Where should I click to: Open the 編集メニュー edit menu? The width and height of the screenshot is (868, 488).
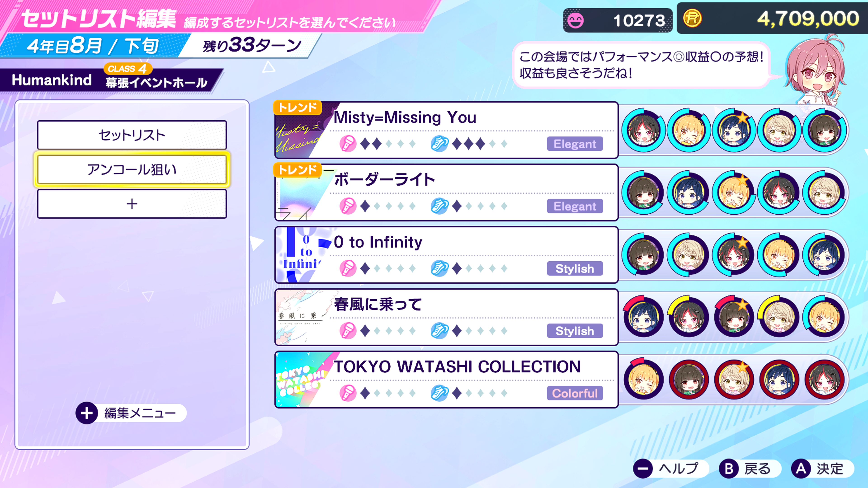coord(131,413)
